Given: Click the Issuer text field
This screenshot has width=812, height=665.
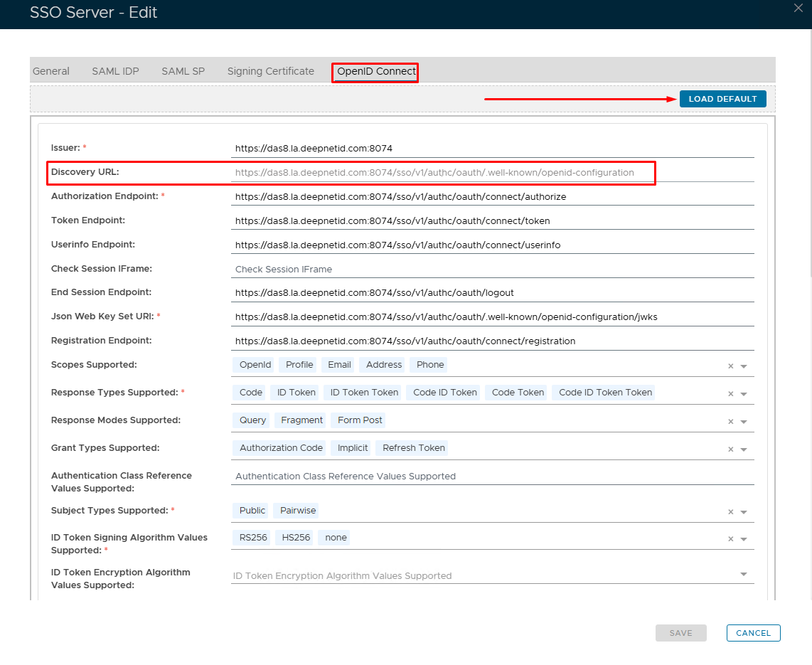Looking at the screenshot, I should pos(492,149).
